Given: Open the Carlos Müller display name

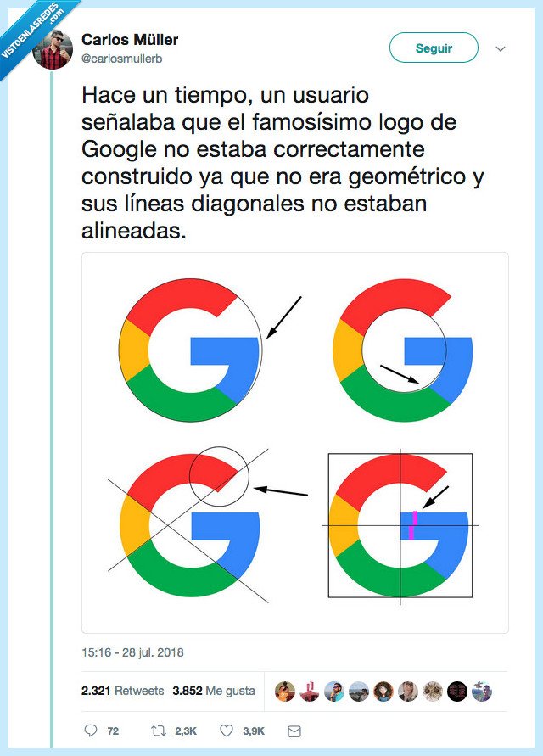Looking at the screenshot, I should pos(129,37).
